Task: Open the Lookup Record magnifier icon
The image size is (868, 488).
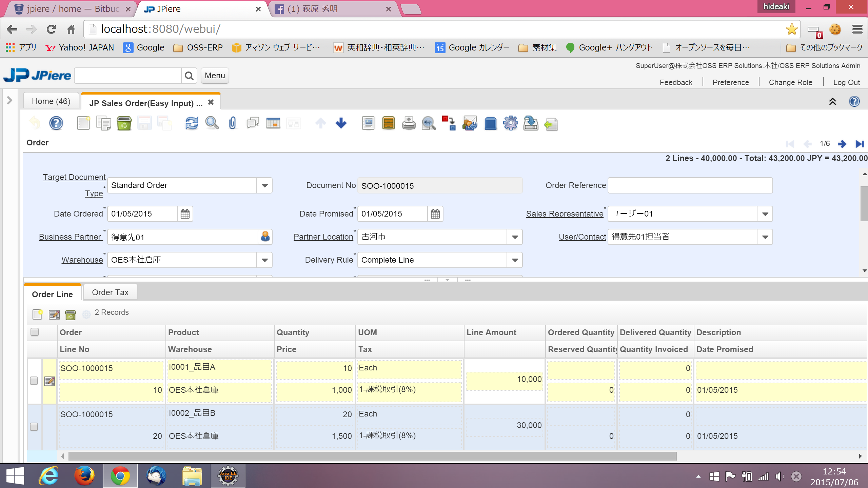Action: (x=212, y=123)
